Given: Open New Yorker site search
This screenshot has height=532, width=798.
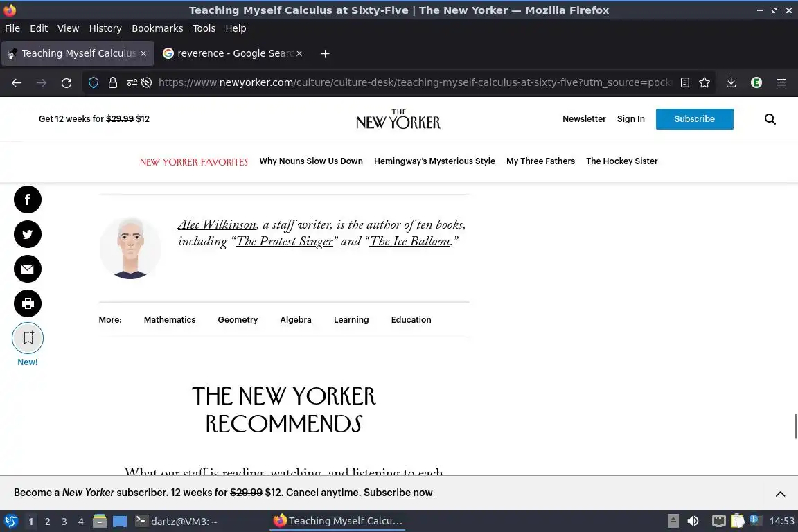Looking at the screenshot, I should pos(770,119).
